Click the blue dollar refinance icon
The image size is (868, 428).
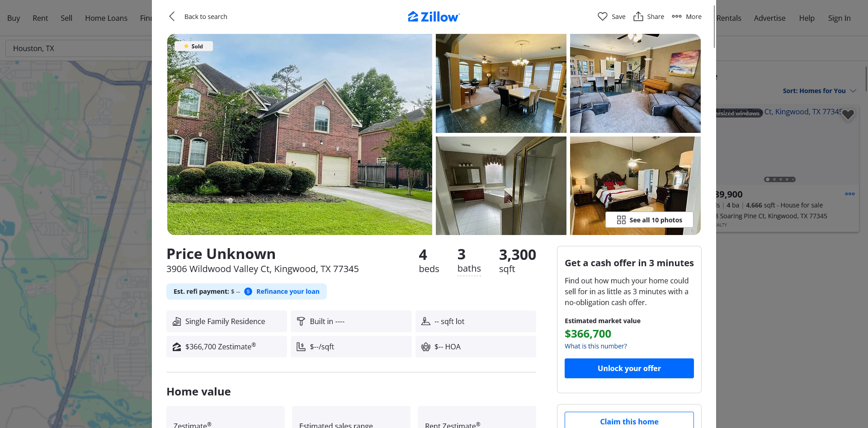(248, 292)
